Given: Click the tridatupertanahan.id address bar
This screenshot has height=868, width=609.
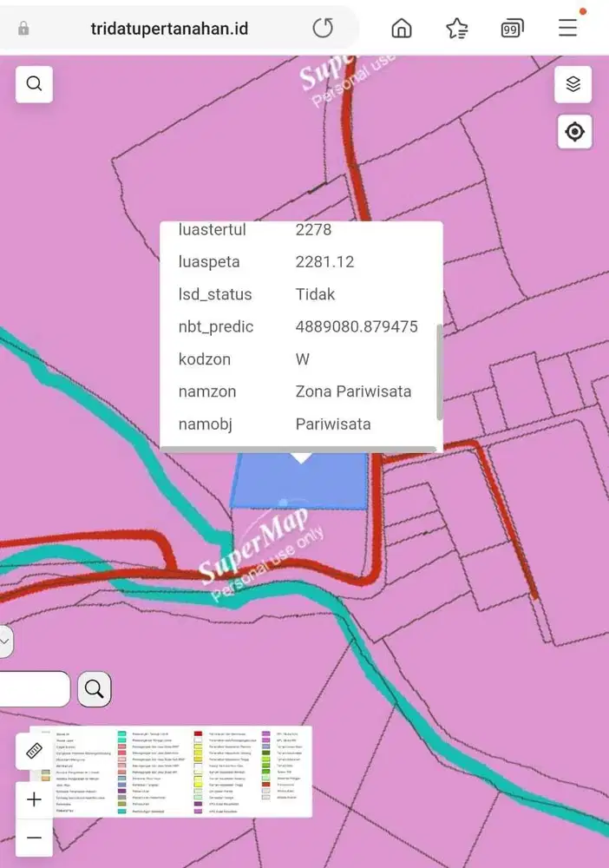Looking at the screenshot, I should click(169, 29).
